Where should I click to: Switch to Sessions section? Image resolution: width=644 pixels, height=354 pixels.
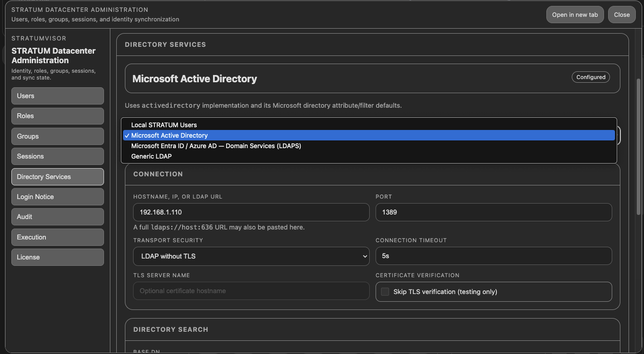coord(58,156)
